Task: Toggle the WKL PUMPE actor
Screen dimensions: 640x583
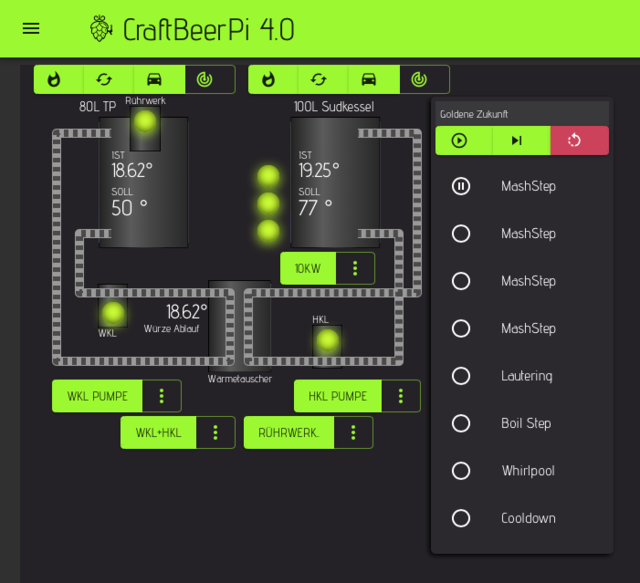Action: pos(98,396)
